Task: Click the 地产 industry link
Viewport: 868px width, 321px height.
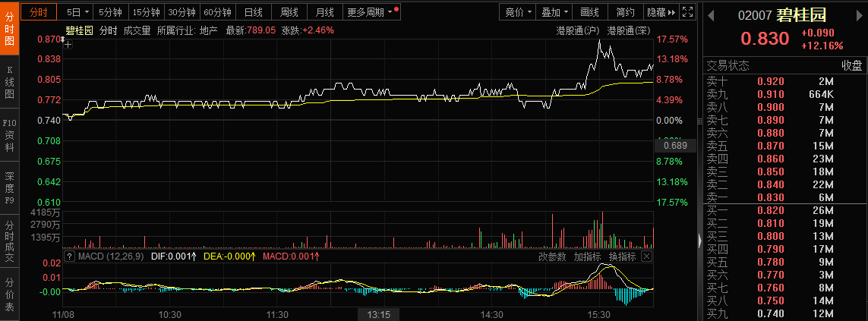Action: click(x=210, y=30)
